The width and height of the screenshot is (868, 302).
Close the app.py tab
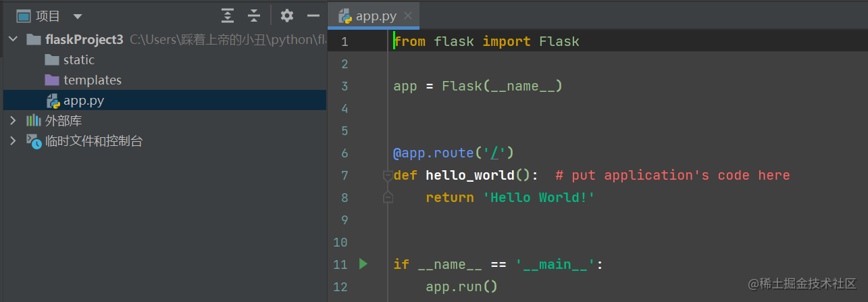(x=407, y=16)
